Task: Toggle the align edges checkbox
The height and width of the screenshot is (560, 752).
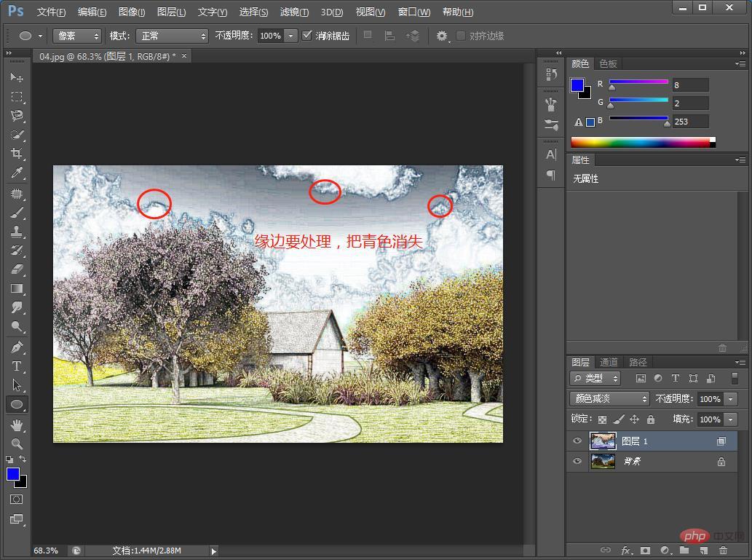Action: point(460,36)
